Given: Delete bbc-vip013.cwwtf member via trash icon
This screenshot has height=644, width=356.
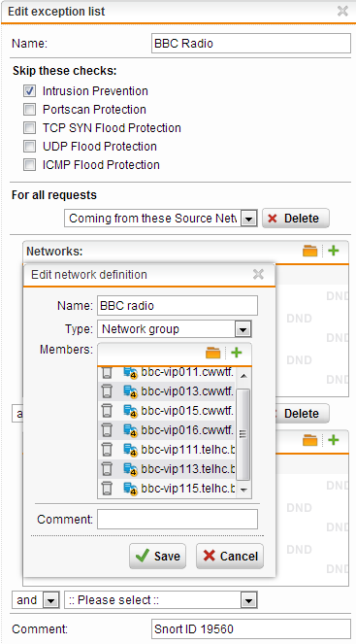Looking at the screenshot, I should pos(107,391).
